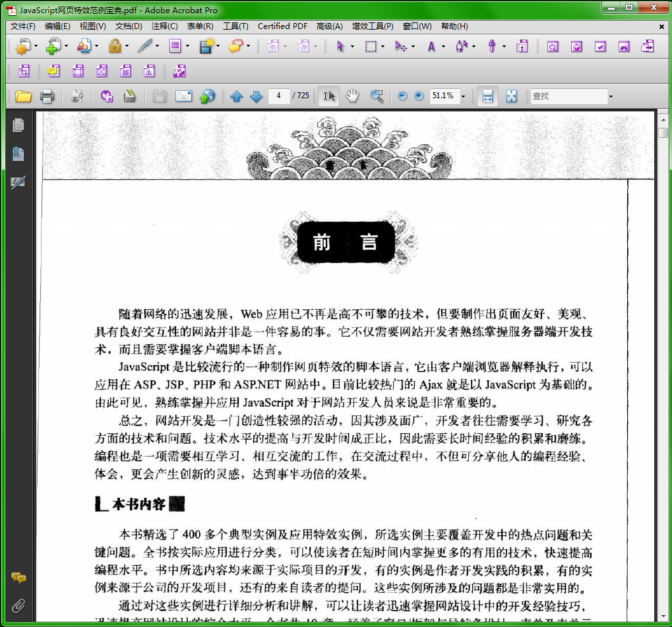This screenshot has height=627, width=672.
Task: Expand the Comment bubble dropdown arrow
Action: click(x=248, y=46)
